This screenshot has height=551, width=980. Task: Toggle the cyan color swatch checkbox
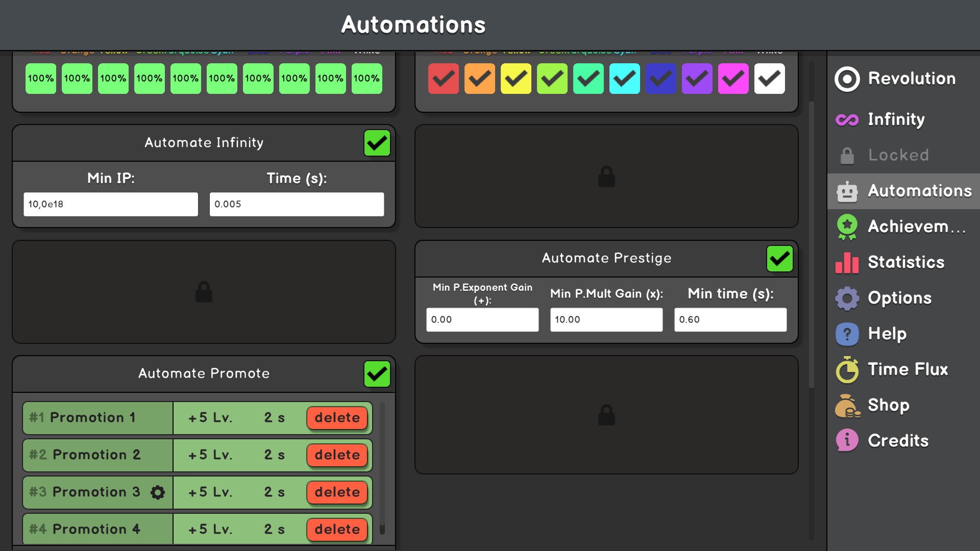624,79
